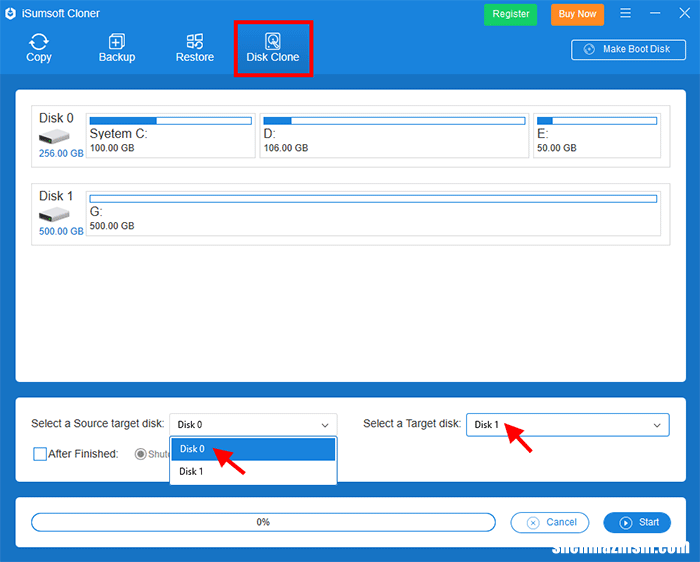The height and width of the screenshot is (562, 700).
Task: Open the Copy tab
Action: 39,48
